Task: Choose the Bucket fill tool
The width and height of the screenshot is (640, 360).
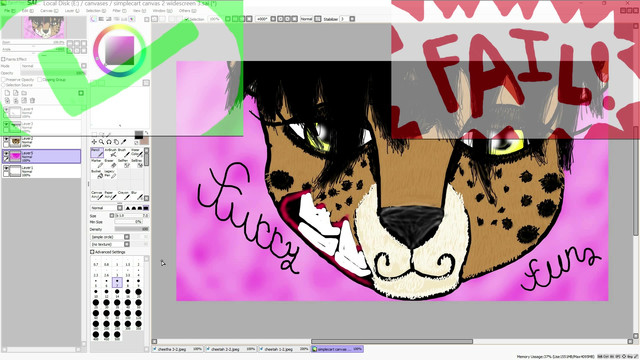Action: point(97,174)
